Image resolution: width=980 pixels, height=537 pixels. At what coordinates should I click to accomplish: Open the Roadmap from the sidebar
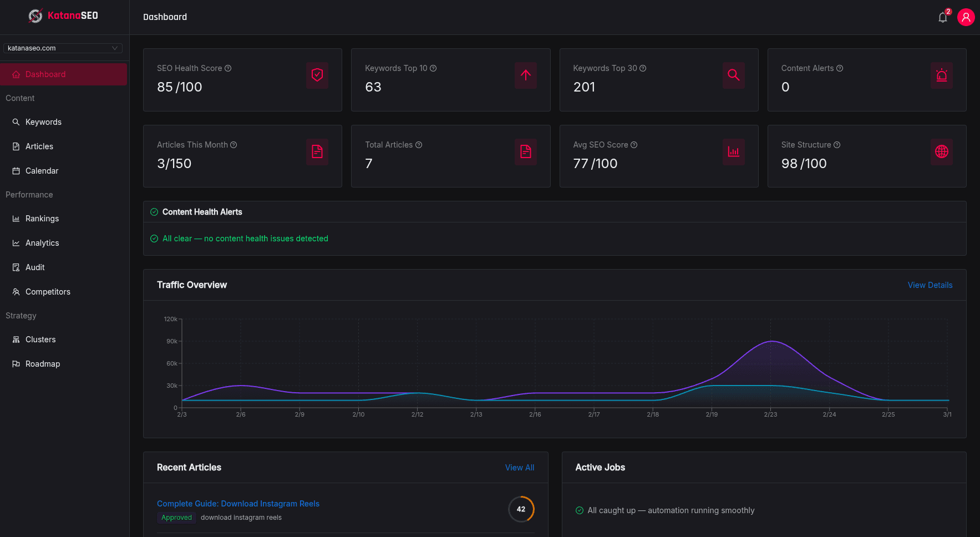click(x=43, y=363)
